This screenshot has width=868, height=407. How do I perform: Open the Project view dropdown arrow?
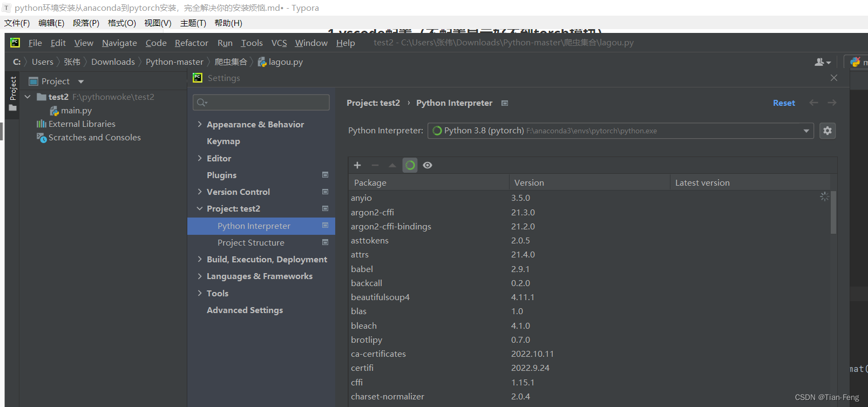coord(81,82)
